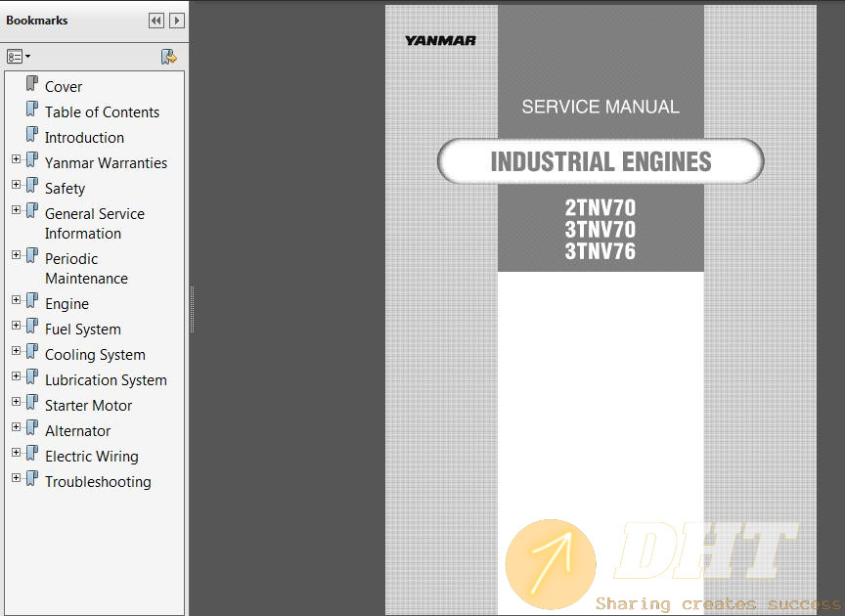
Task: Click the Alternator bookmark icon
Action: coord(32,427)
